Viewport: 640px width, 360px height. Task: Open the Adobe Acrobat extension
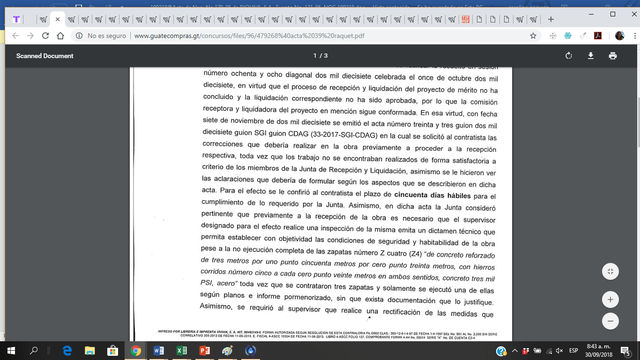click(598, 36)
